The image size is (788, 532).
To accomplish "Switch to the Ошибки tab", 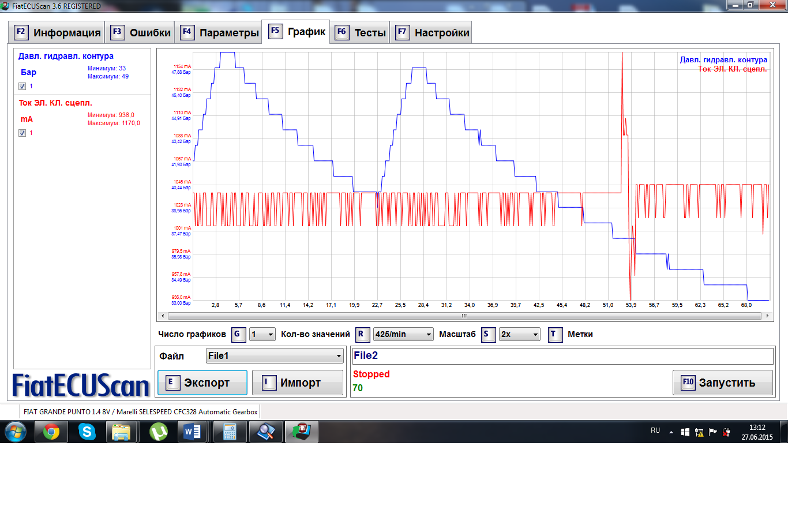I will tap(142, 33).
